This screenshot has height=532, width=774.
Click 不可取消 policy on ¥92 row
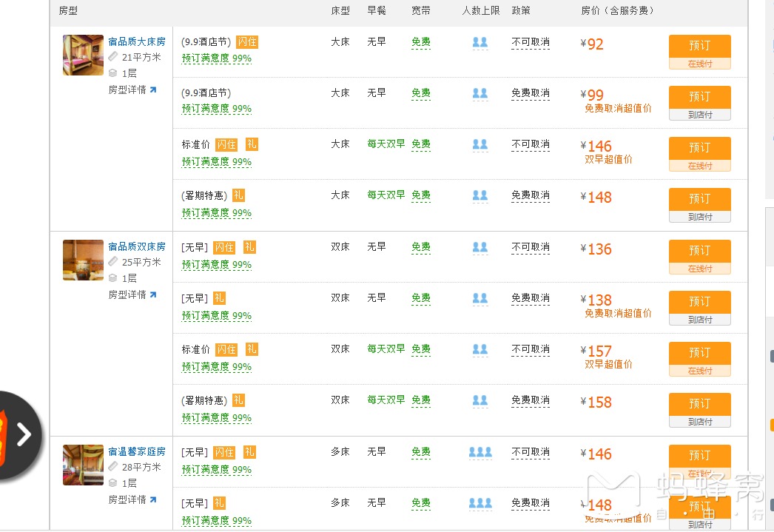tap(531, 42)
